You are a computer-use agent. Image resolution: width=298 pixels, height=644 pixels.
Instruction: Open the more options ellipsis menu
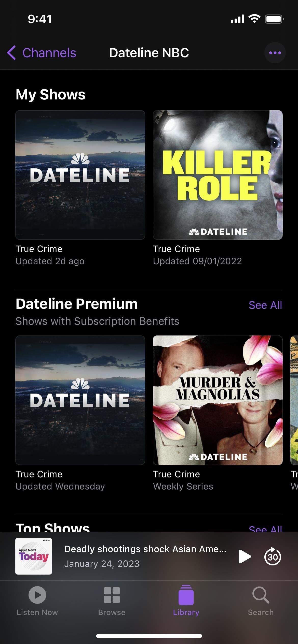click(275, 53)
